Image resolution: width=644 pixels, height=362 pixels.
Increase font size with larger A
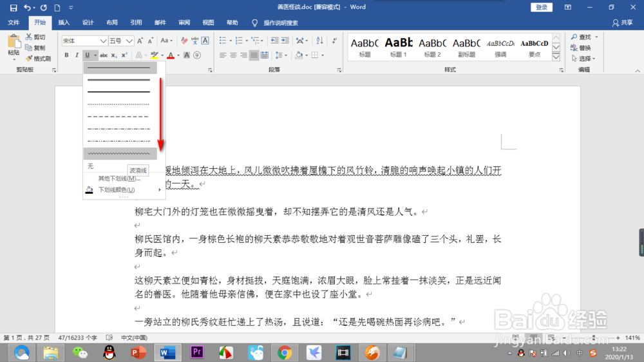pos(140,41)
